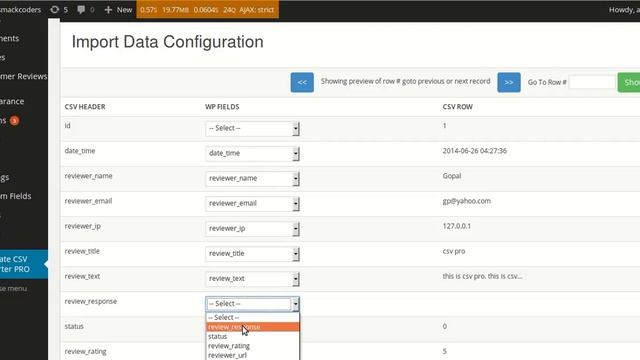Open the reviewer_email WP field dropdown
This screenshot has width=640, height=360.
click(x=252, y=203)
